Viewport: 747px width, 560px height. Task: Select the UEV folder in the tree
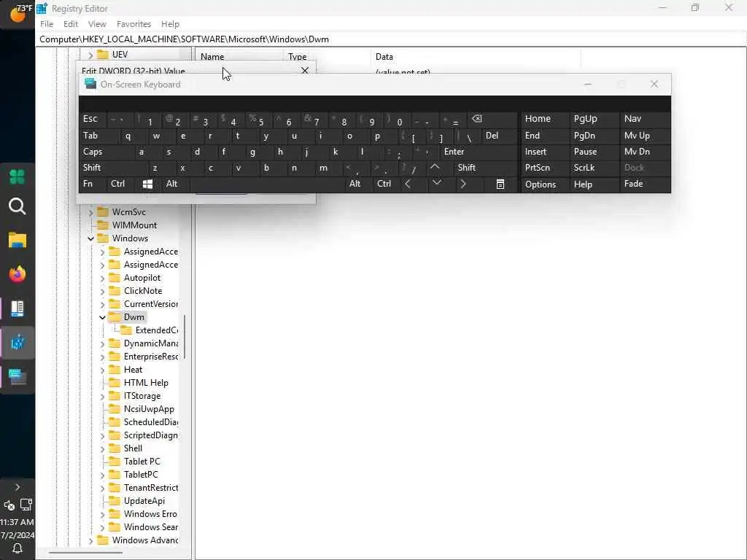coord(120,54)
